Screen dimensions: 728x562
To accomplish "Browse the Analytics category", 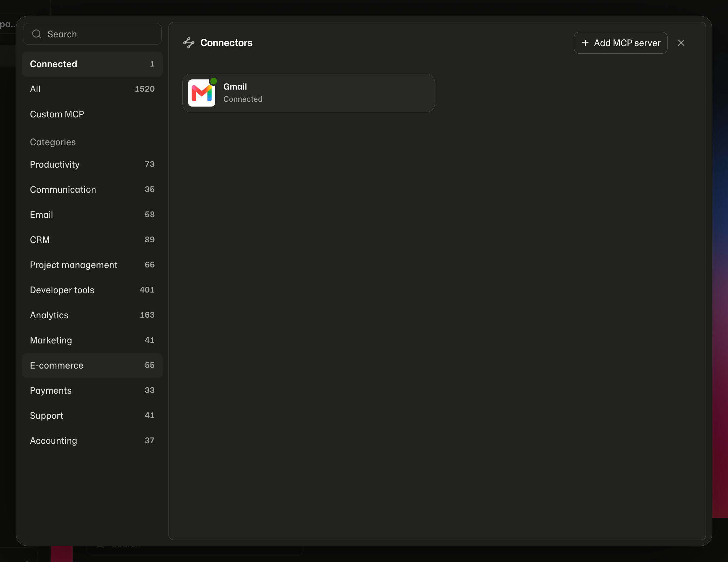I will tap(92, 315).
